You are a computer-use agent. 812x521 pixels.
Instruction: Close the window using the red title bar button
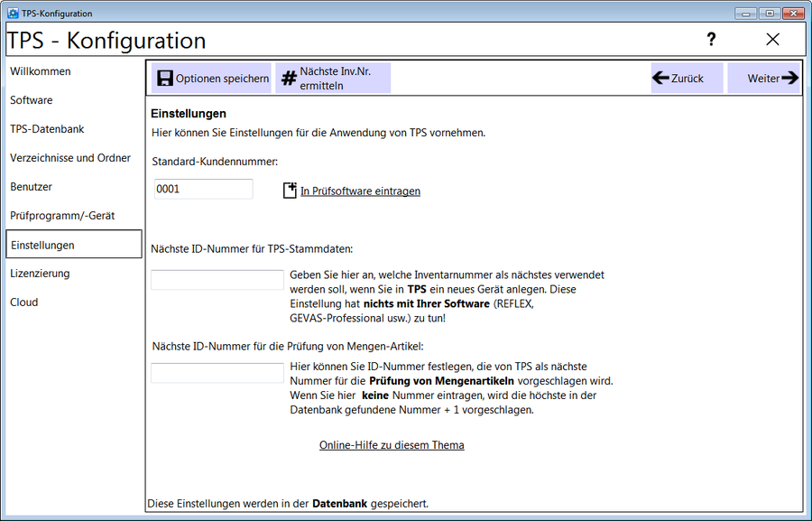(793, 14)
